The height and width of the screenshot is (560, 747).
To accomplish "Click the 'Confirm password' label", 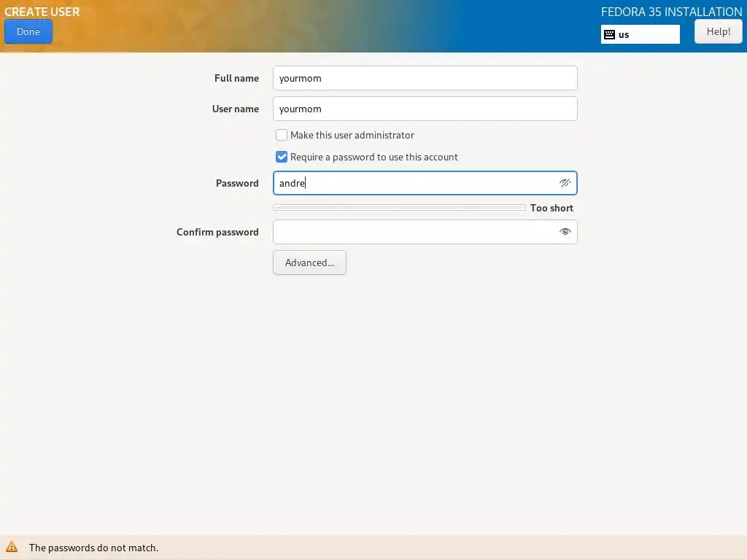I will point(217,232).
